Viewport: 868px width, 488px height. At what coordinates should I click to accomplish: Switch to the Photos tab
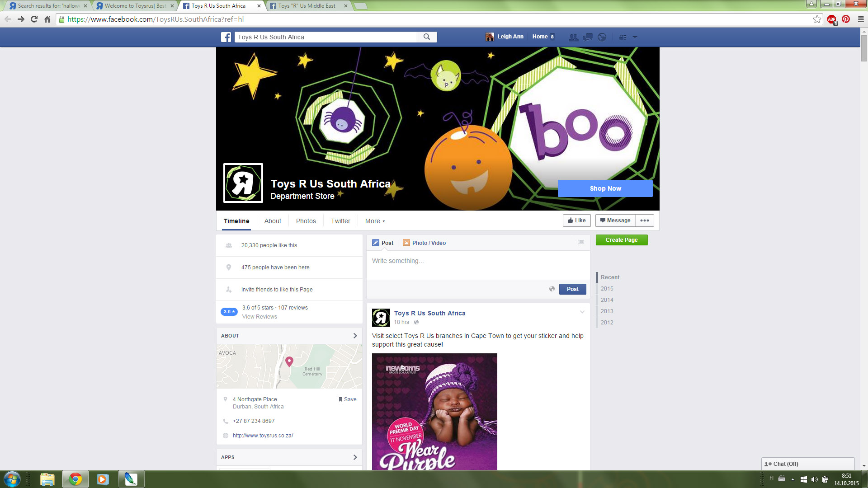[x=306, y=221]
